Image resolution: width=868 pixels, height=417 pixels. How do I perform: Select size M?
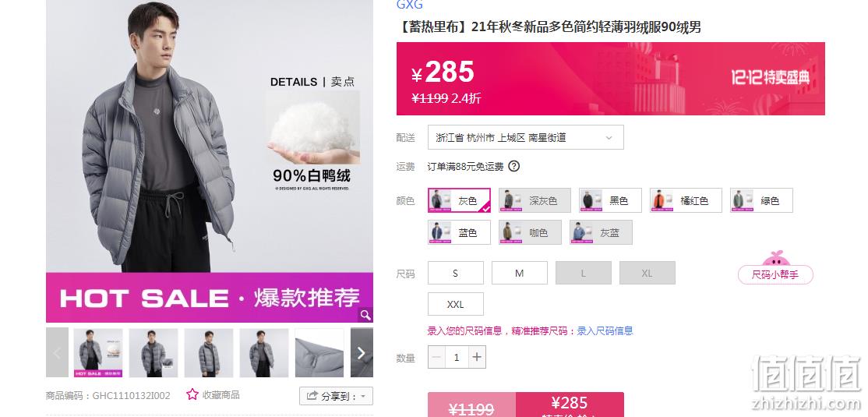(x=519, y=273)
